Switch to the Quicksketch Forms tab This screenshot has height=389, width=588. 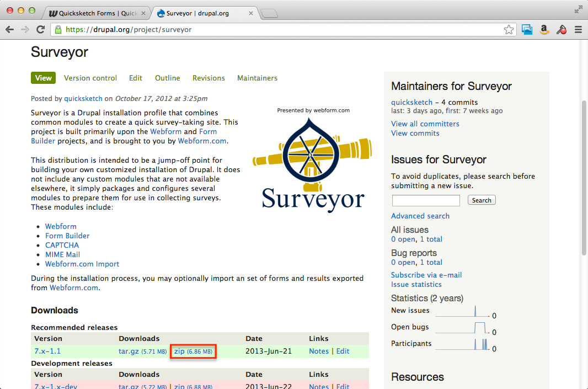pos(98,13)
